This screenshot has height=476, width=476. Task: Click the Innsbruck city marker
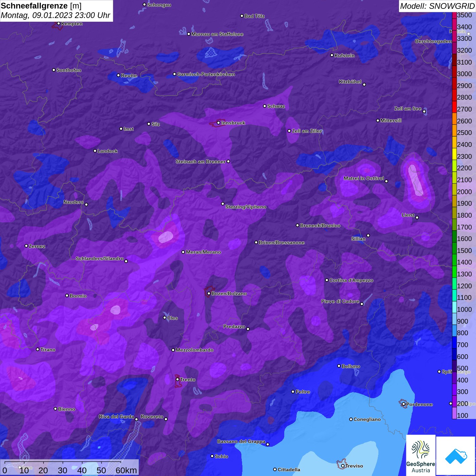[219, 123]
